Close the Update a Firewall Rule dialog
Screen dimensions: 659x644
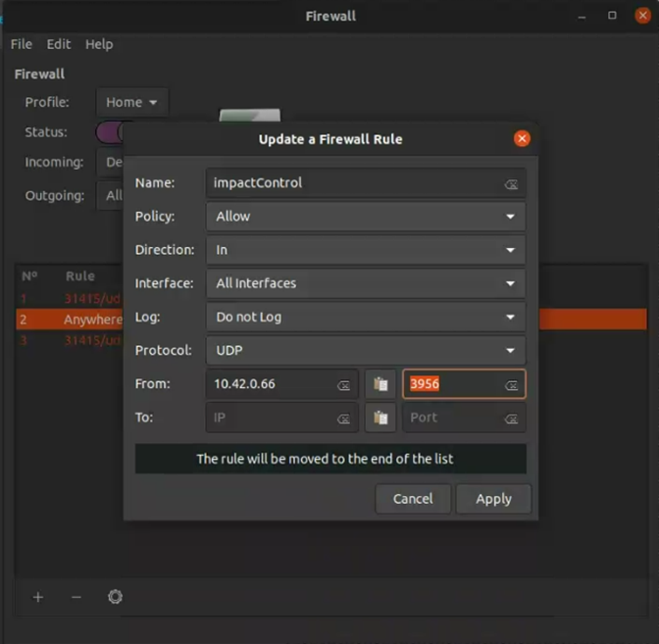click(522, 138)
